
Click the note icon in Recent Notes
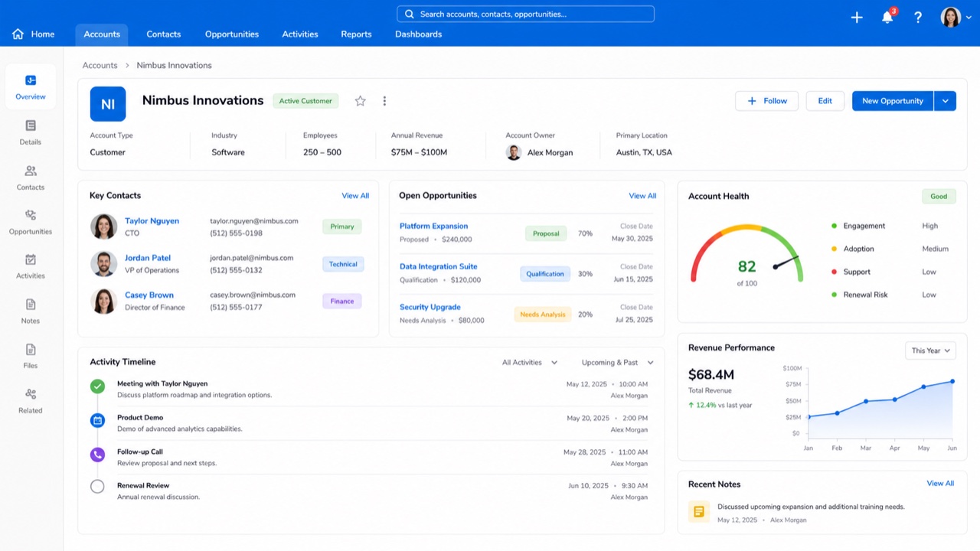tap(698, 511)
